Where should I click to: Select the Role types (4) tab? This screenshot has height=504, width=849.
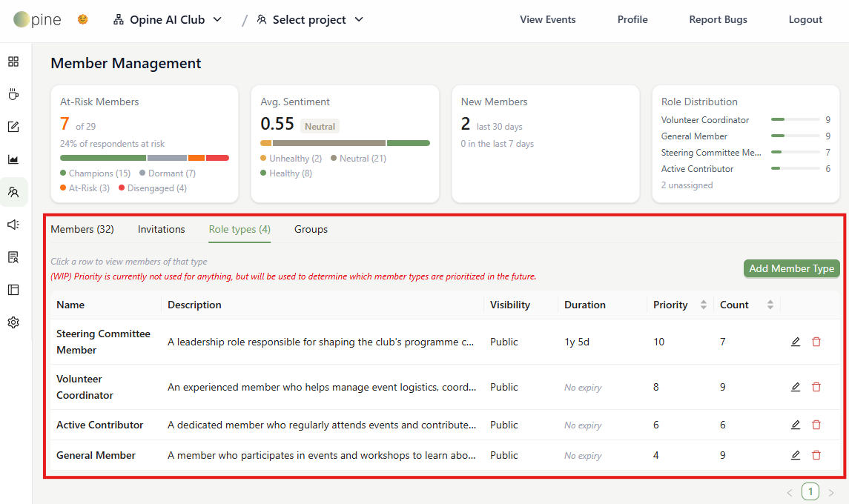tap(239, 230)
